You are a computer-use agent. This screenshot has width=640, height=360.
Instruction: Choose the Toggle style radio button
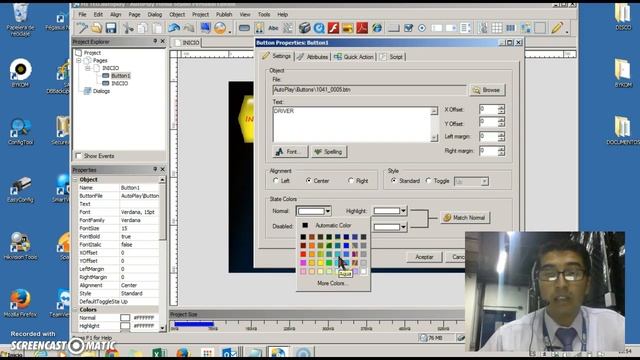tap(428, 180)
